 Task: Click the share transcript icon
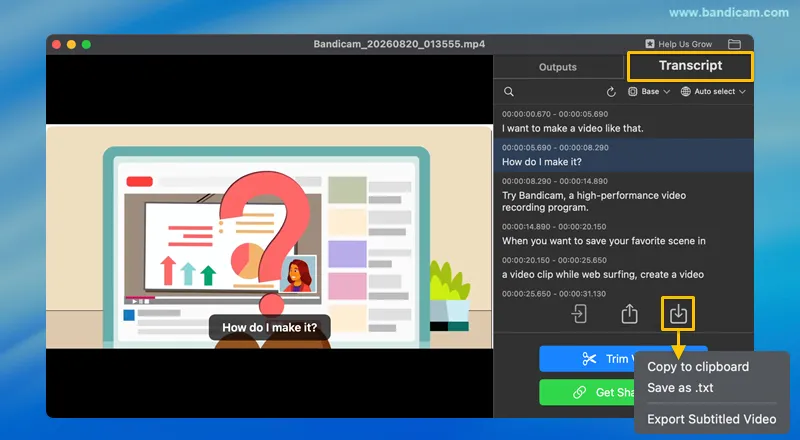pos(630,314)
